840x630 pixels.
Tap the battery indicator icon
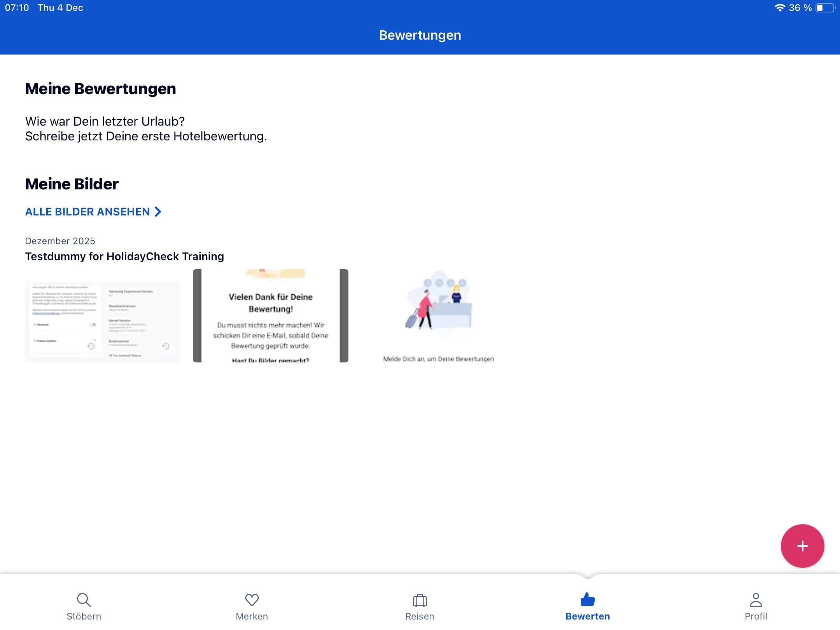coord(825,8)
